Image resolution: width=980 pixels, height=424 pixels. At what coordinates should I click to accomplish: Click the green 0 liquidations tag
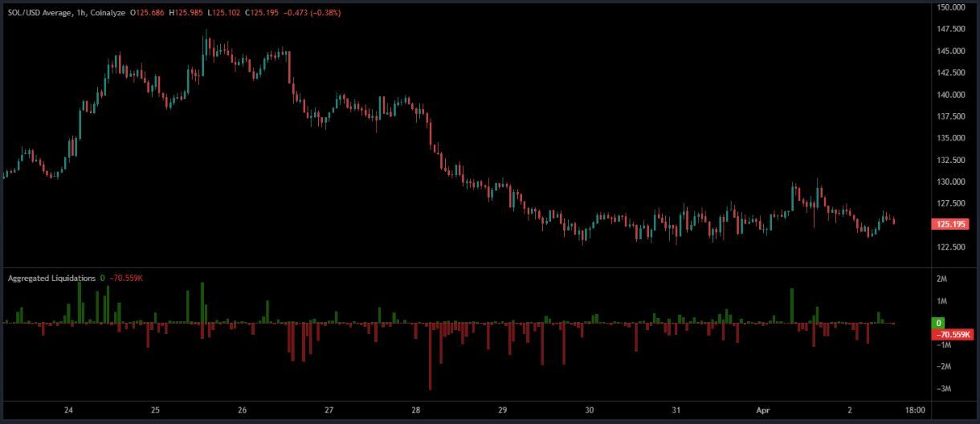(938, 322)
